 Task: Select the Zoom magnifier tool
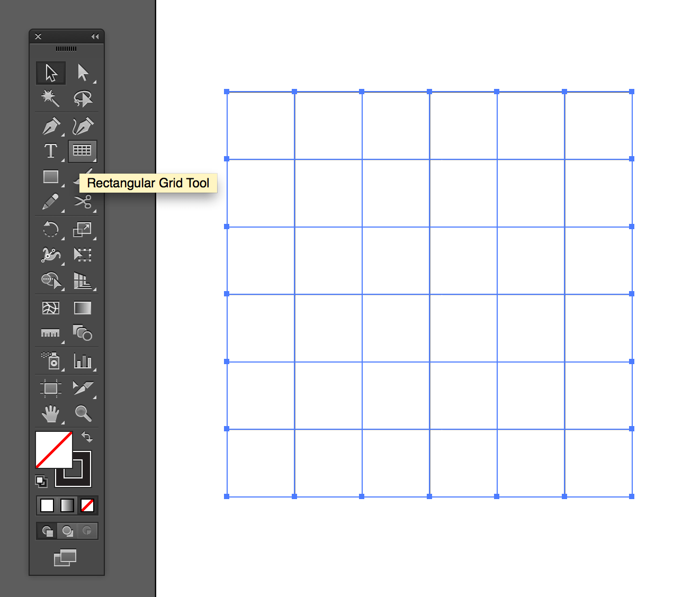tap(83, 413)
